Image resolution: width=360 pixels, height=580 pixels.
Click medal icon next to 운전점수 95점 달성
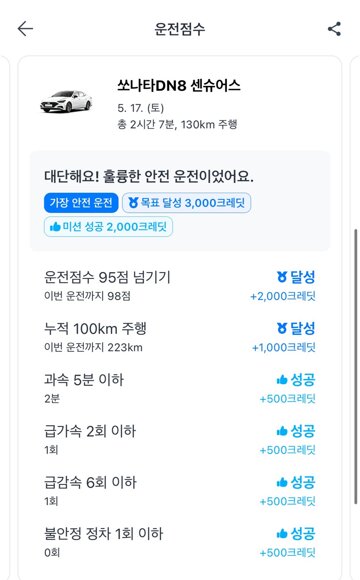point(282,277)
